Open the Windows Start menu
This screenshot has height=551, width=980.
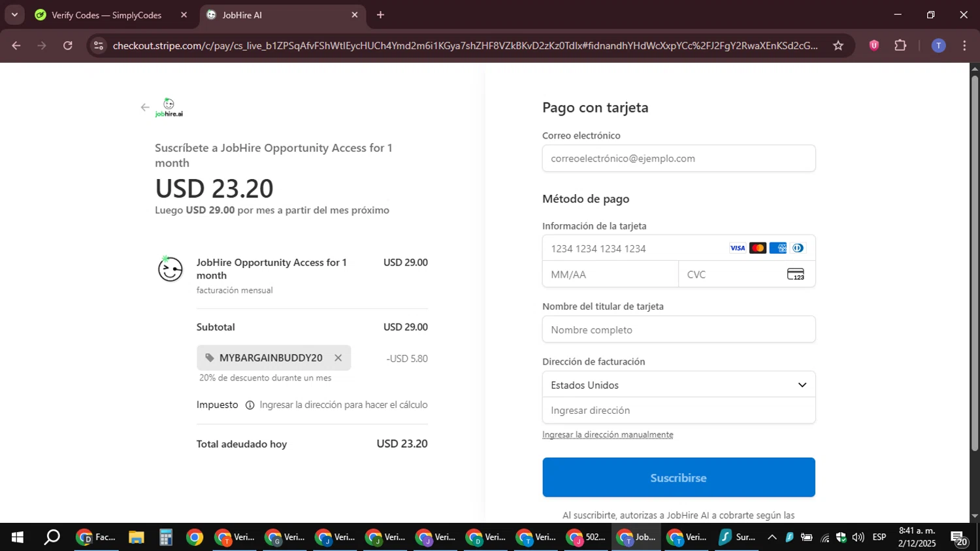click(18, 538)
